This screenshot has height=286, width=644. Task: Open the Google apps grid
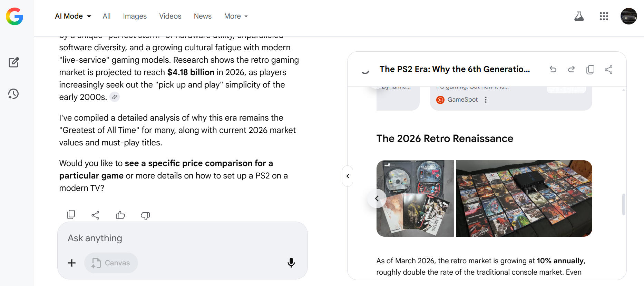(x=604, y=16)
